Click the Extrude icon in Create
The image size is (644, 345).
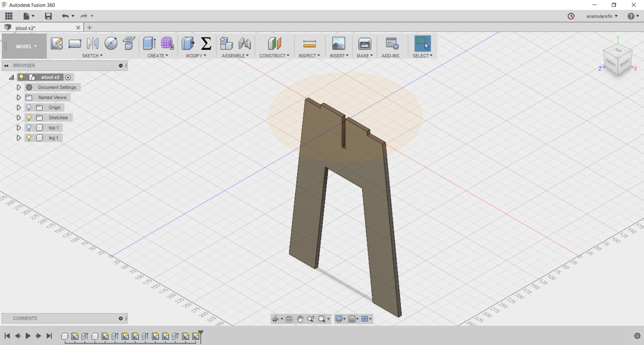149,44
